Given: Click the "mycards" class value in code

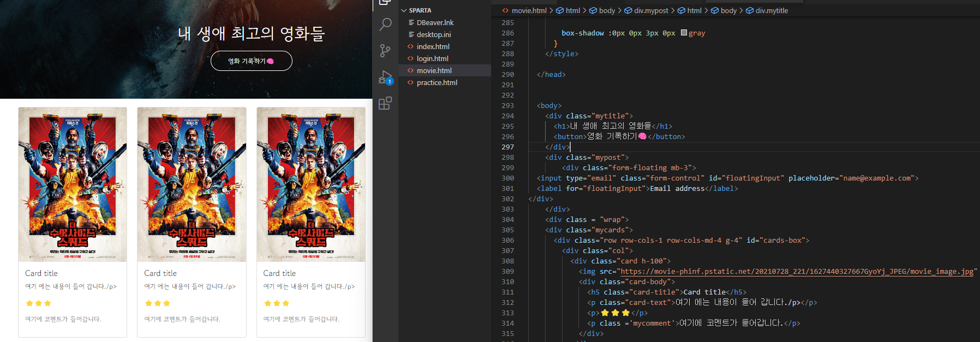Looking at the screenshot, I should (610, 230).
